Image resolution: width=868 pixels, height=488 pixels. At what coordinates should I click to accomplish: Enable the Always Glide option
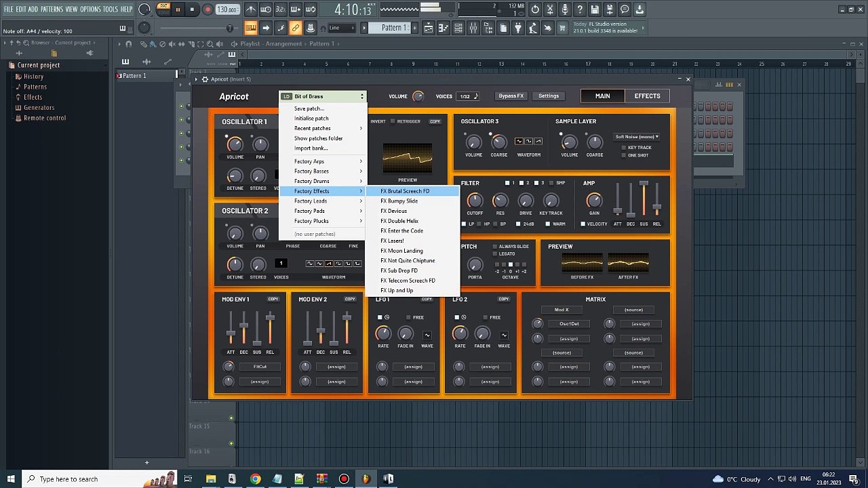[x=495, y=247]
